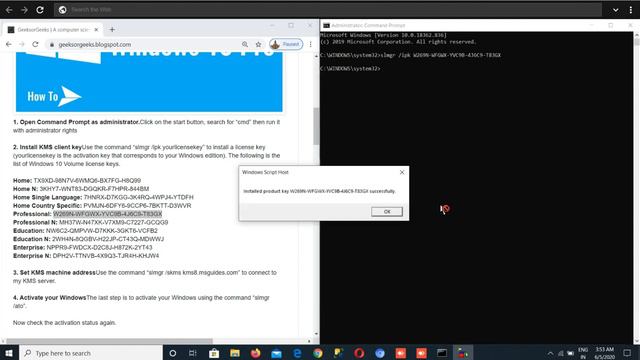The width and height of the screenshot is (640, 360).
Task: Click the Education N key text
Action: (108, 239)
